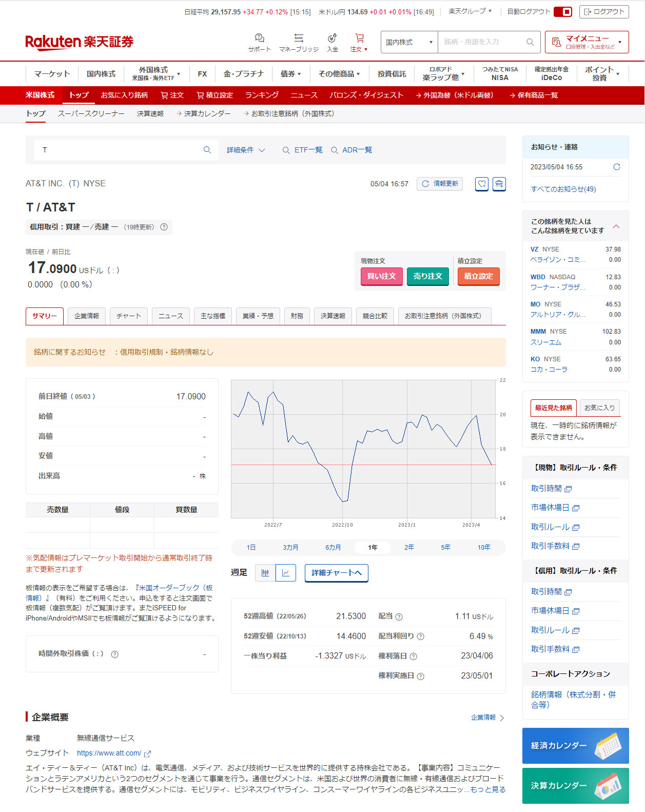Add AT&T to favorites via heart icon
The image size is (645, 812).
pyautogui.click(x=481, y=184)
